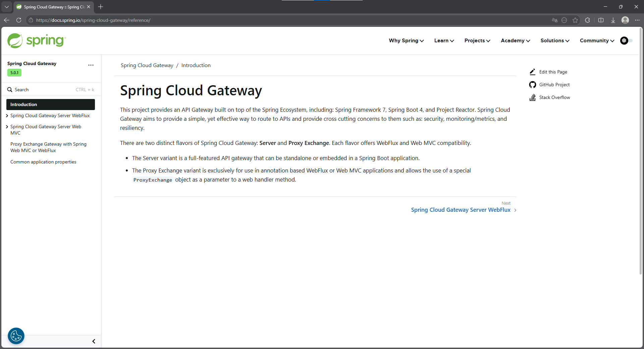Open the sidebar three-dots options menu
Image resolution: width=644 pixels, height=349 pixels.
coord(91,65)
